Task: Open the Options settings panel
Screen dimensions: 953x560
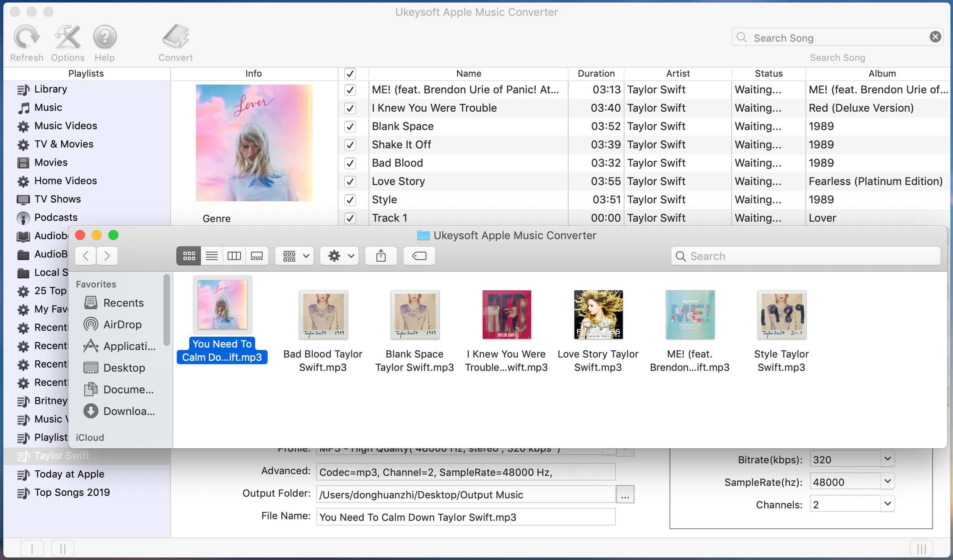Action: [x=68, y=42]
